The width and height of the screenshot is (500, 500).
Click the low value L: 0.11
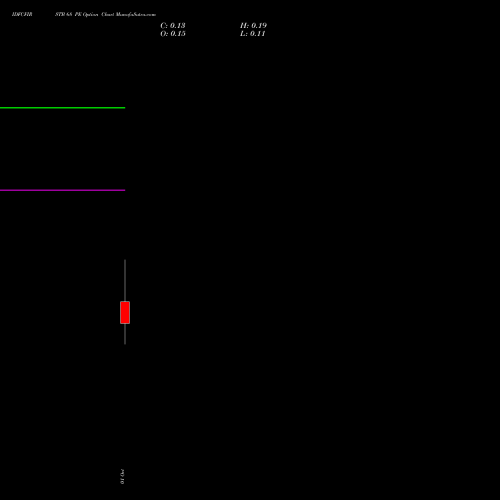point(253,34)
